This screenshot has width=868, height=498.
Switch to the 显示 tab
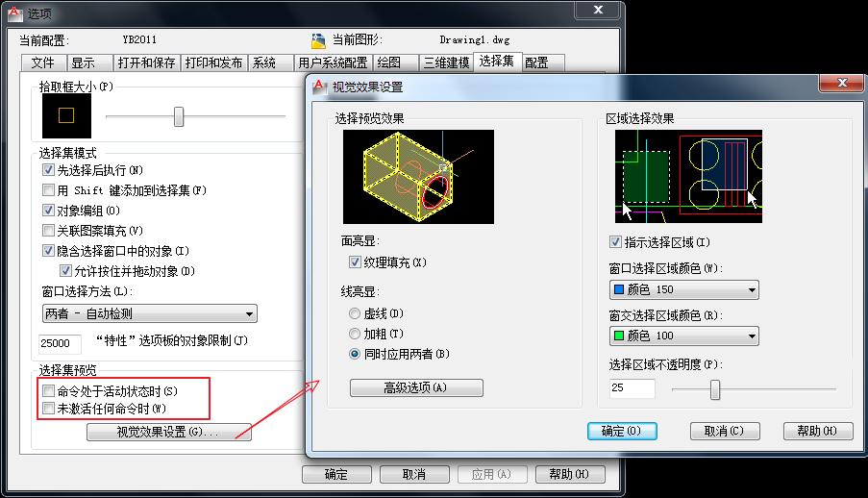click(89, 62)
